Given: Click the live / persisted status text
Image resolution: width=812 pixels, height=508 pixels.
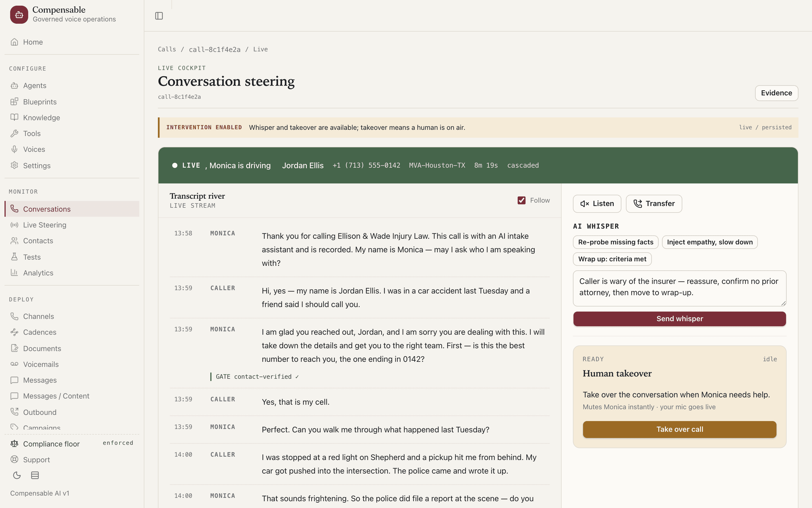Looking at the screenshot, I should click(765, 127).
